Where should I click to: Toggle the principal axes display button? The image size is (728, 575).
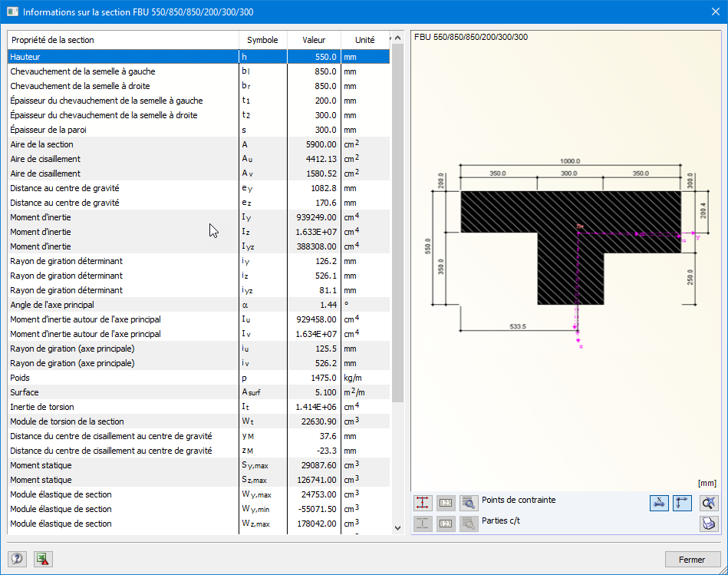coord(682,503)
